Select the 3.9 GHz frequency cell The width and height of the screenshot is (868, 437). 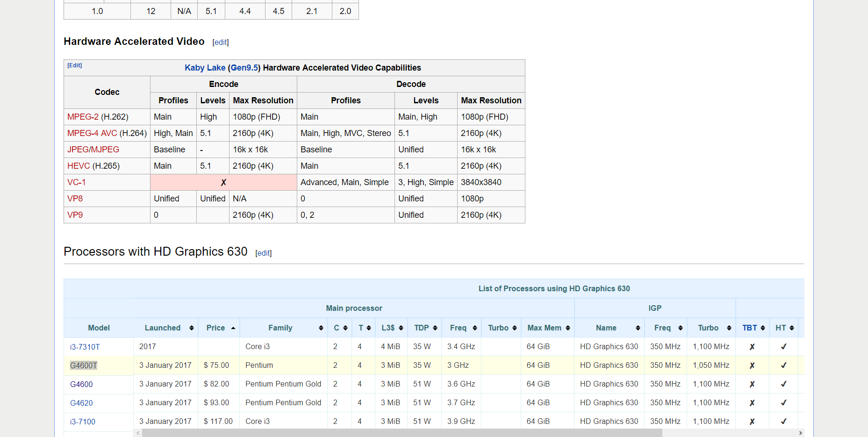[461, 421]
